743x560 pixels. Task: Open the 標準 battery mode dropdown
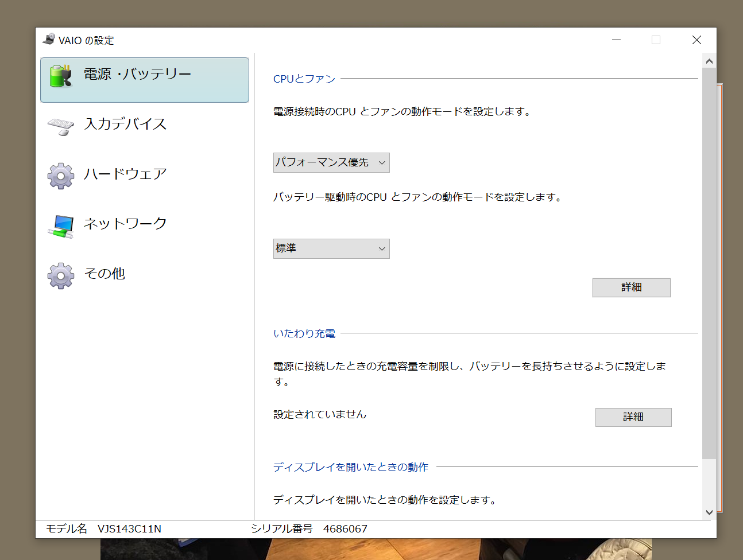(331, 248)
